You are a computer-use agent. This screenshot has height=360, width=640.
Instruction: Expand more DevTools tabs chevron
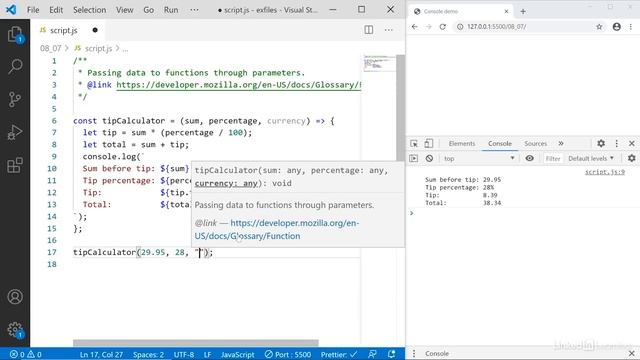point(561,143)
